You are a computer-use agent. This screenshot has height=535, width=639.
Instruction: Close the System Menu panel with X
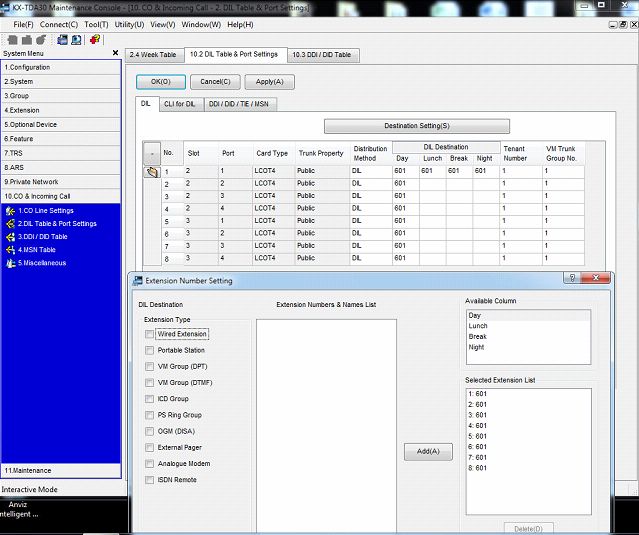115,53
